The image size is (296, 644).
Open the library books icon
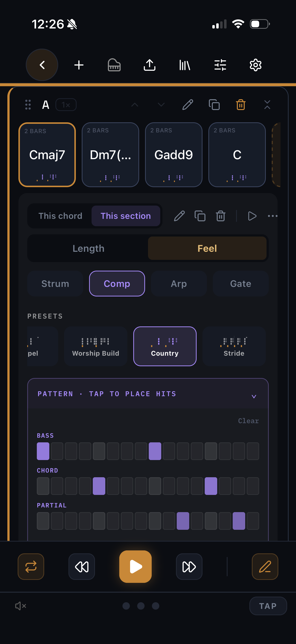[185, 65]
